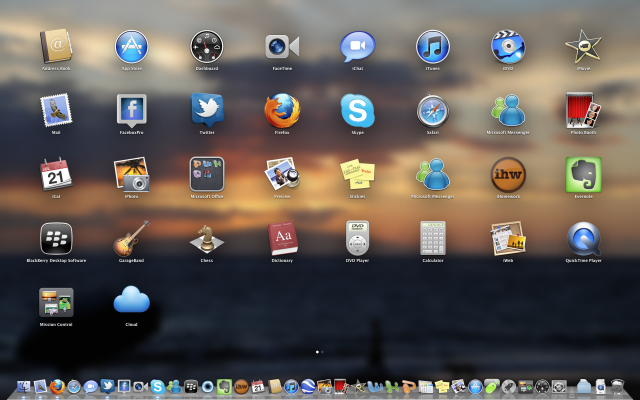Open the Dashboard app in Launchpad

[x=207, y=47]
